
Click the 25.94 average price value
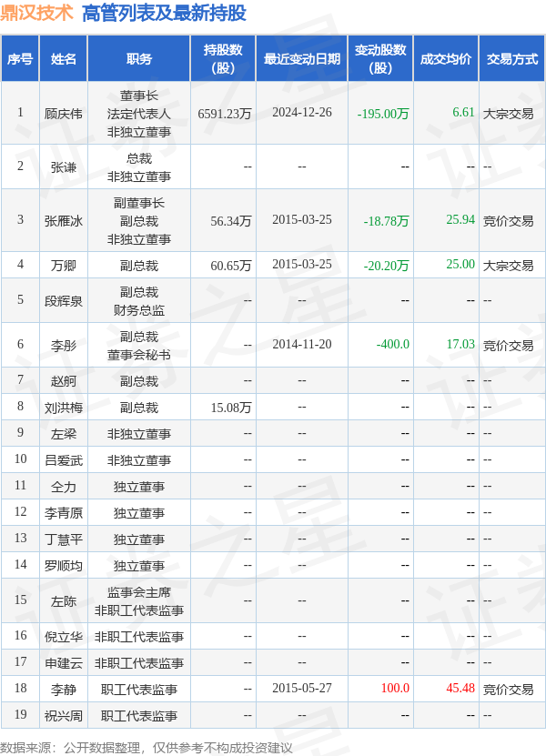(x=460, y=220)
